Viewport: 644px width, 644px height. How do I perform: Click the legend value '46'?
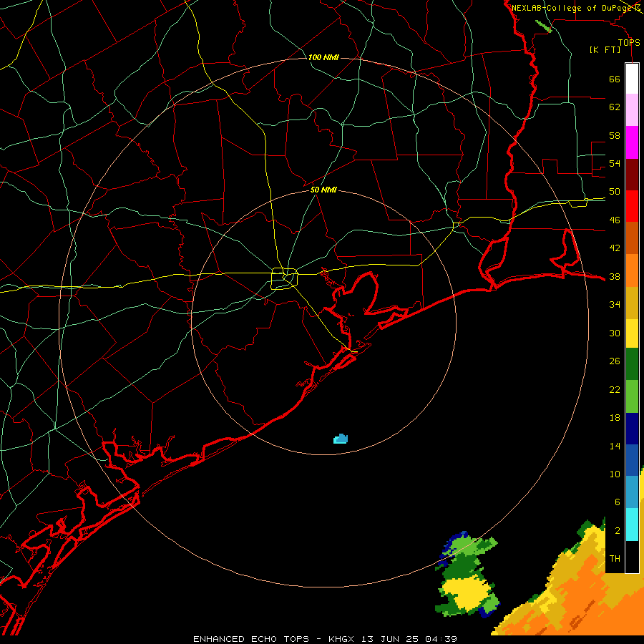pos(615,220)
